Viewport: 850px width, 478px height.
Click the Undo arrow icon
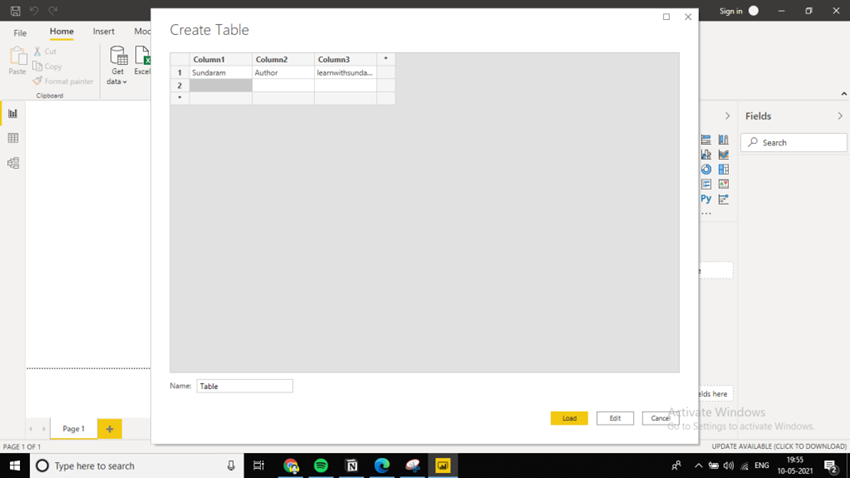pos(34,11)
